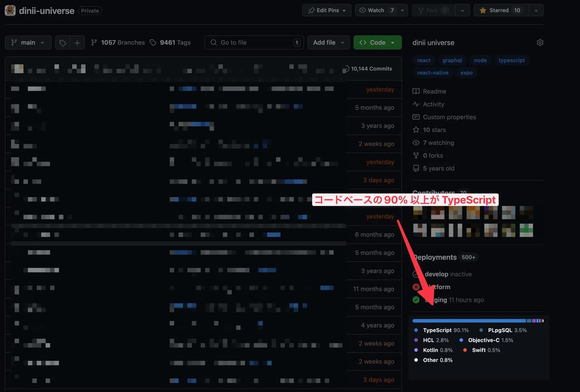Click the 500+ deployments count badge
The width and height of the screenshot is (580, 392).
pos(468,257)
